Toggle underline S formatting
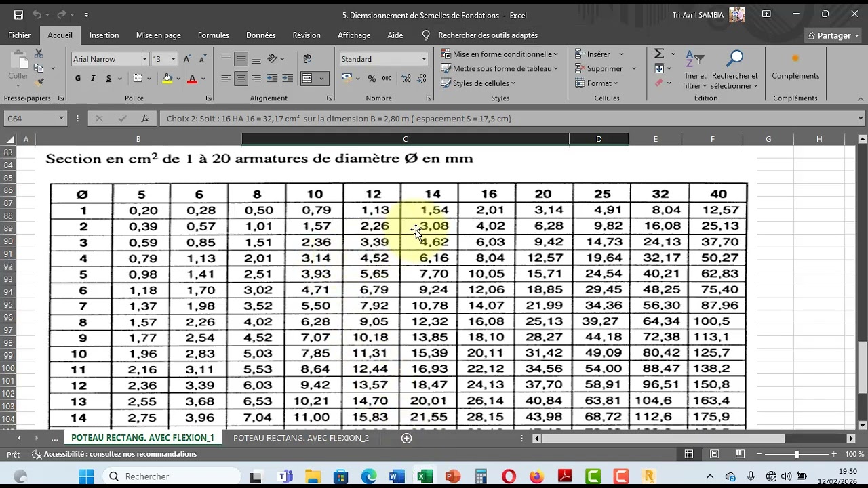This screenshot has width=868, height=488. click(x=108, y=79)
